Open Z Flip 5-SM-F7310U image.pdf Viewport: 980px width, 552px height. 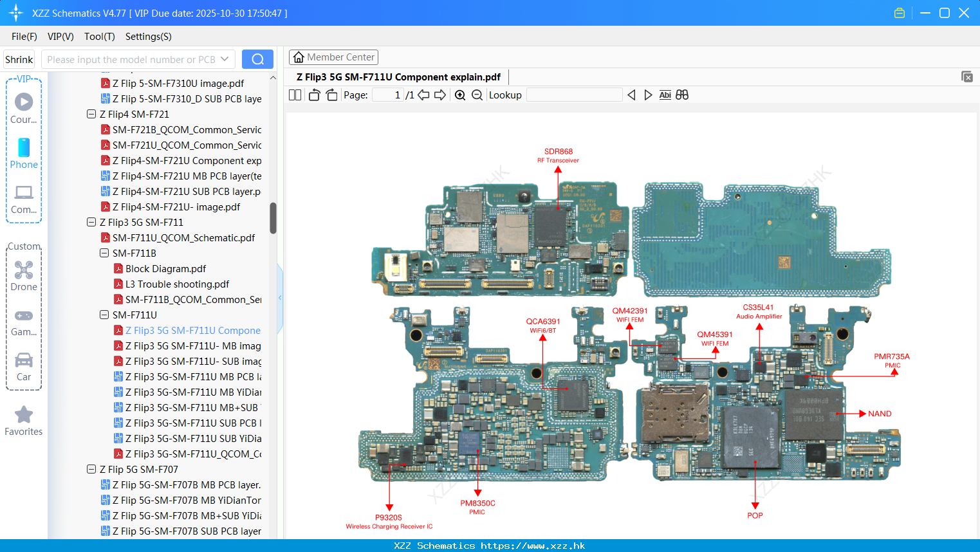(x=172, y=84)
